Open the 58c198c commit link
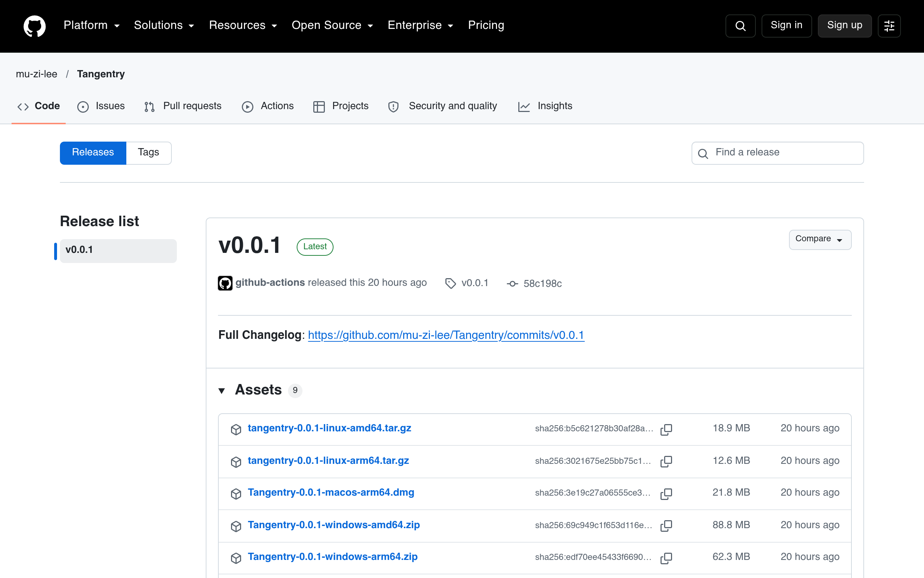Image resolution: width=924 pixels, height=578 pixels. (x=542, y=284)
